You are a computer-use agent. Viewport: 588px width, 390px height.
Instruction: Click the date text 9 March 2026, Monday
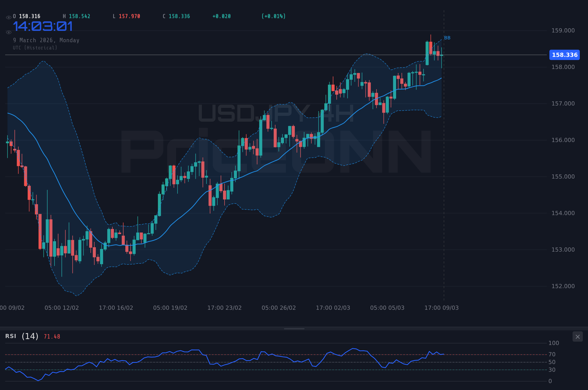point(46,40)
